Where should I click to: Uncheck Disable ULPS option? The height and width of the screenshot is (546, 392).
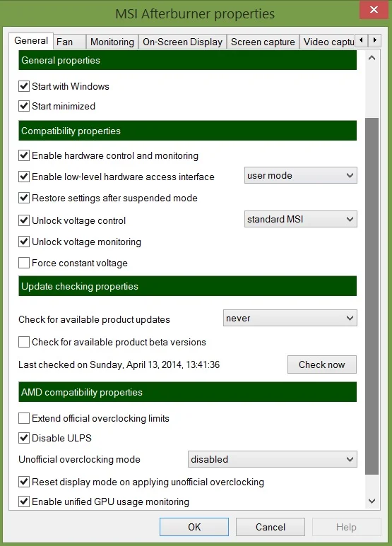click(24, 438)
